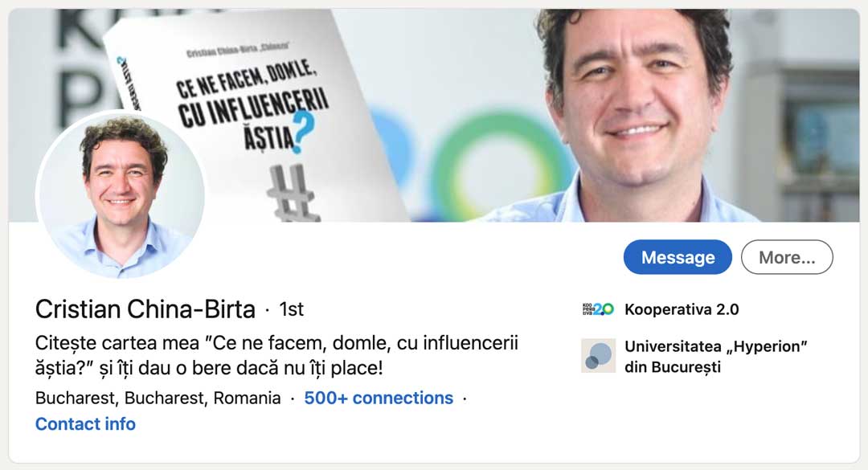Click the hashtag symbol on book cover
The width and height of the screenshot is (868, 470).
(x=292, y=194)
